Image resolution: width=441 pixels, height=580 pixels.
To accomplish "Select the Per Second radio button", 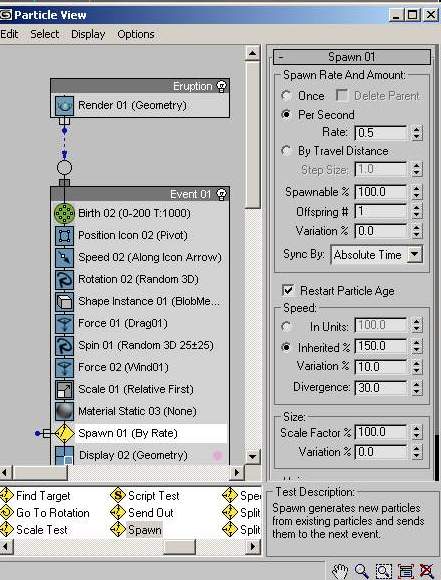I will 286,115.
